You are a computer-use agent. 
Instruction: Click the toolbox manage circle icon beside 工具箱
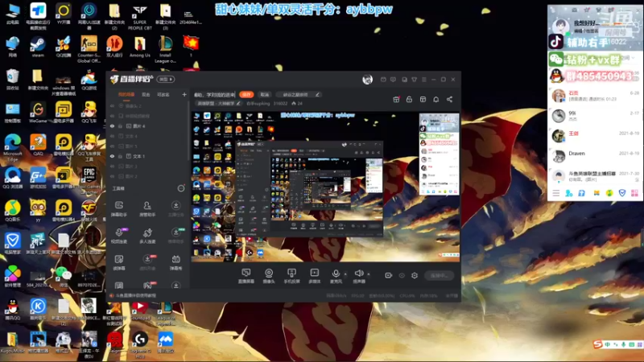[180, 188]
